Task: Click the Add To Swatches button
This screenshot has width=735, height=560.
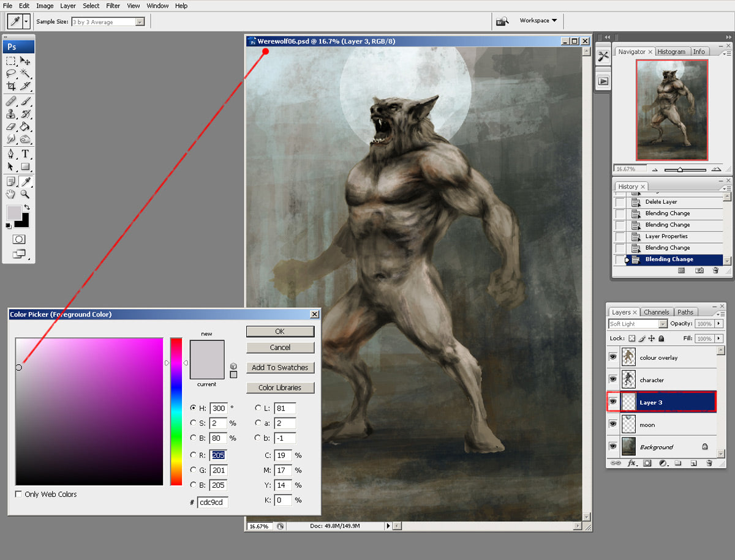Action: click(280, 367)
